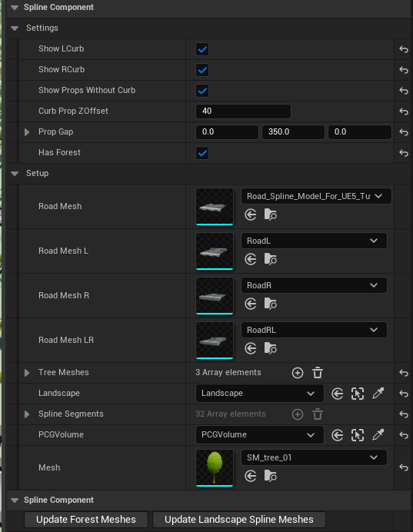The image size is (413, 532).
Task: Reset Mesh property to default
Action: coord(404,467)
